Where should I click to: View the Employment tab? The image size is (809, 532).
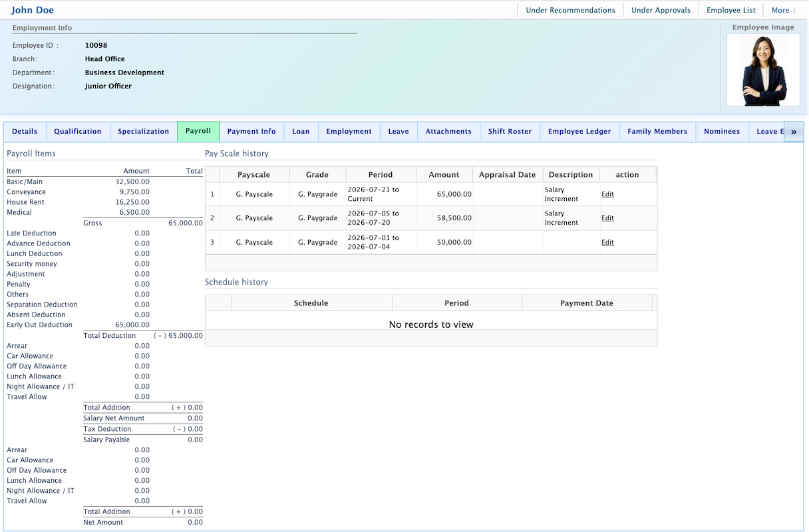point(349,132)
